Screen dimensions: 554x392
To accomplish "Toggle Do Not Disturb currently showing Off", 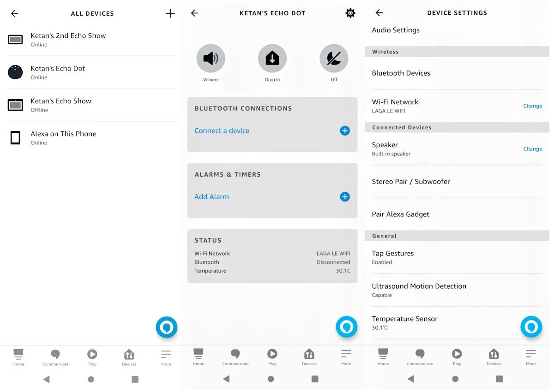I will coord(334,59).
